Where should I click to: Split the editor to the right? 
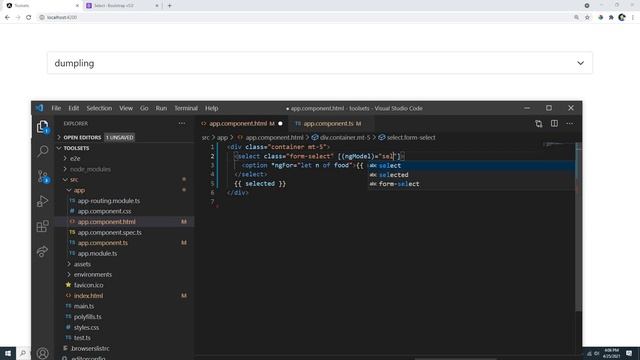pos(554,123)
